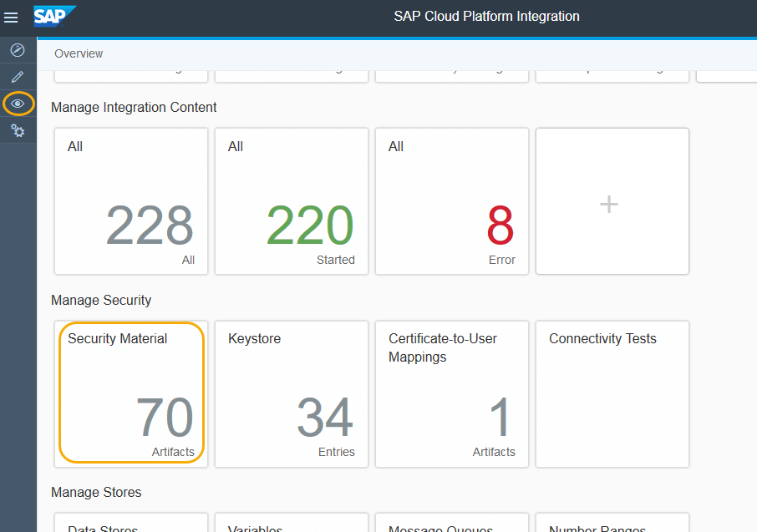This screenshot has height=532, width=757.
Task: Open the Data Stores tile
Action: pos(131,523)
